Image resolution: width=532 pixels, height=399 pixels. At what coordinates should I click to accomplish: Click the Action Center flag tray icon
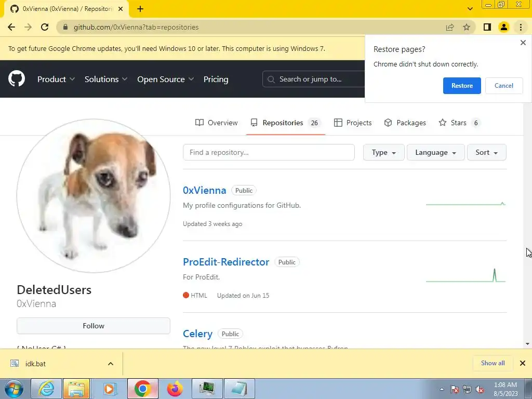tap(455, 389)
